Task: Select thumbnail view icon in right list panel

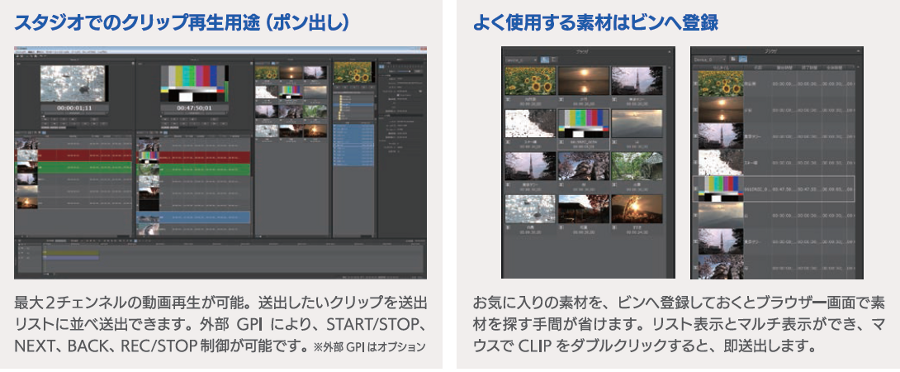Action: click(732, 59)
